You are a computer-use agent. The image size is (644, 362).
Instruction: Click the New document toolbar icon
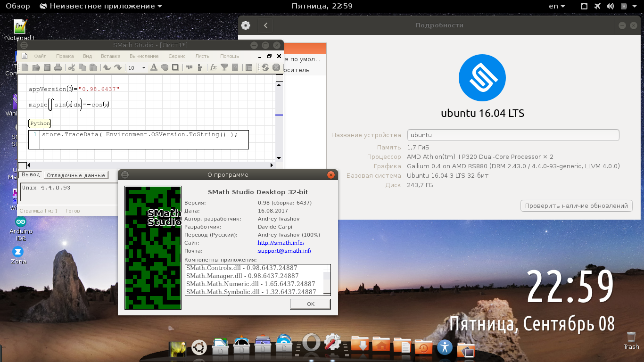coord(25,68)
